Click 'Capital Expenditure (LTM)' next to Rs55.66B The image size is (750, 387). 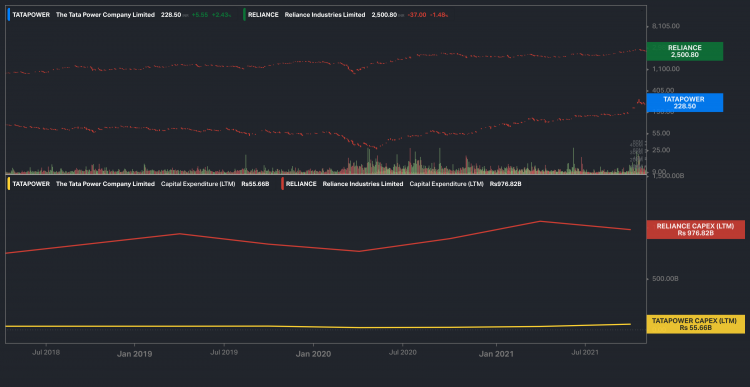pyautogui.click(x=198, y=184)
